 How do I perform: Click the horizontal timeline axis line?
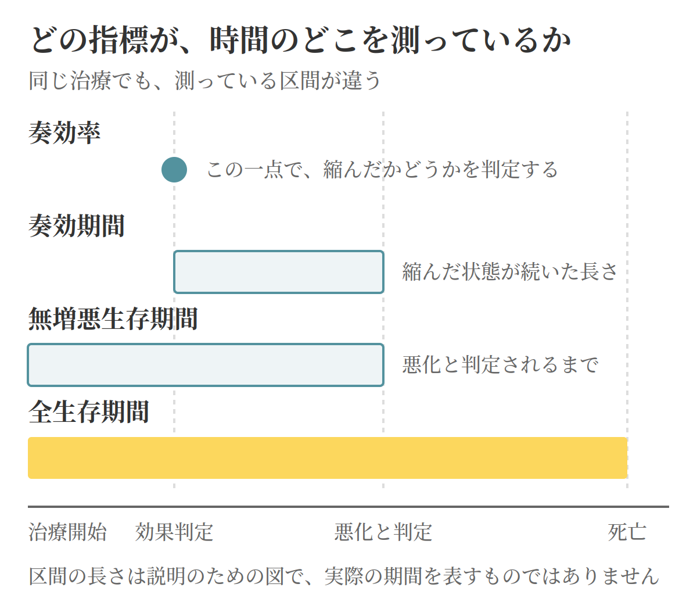click(x=348, y=507)
